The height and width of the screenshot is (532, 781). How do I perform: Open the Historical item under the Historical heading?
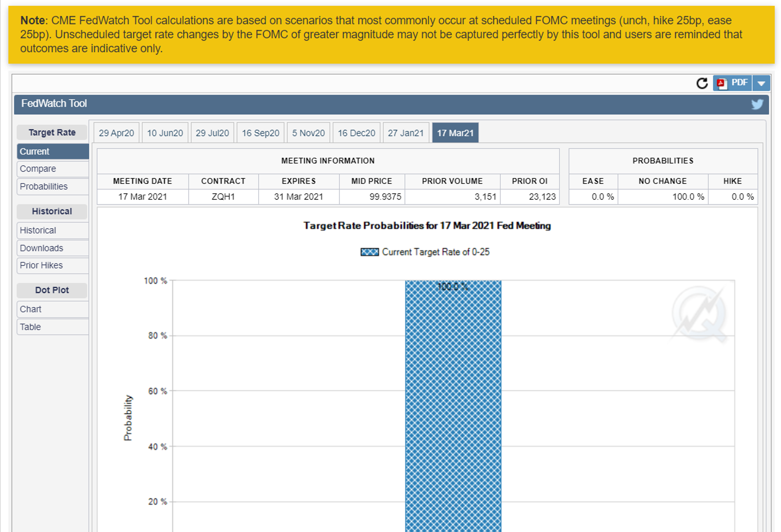(x=53, y=230)
